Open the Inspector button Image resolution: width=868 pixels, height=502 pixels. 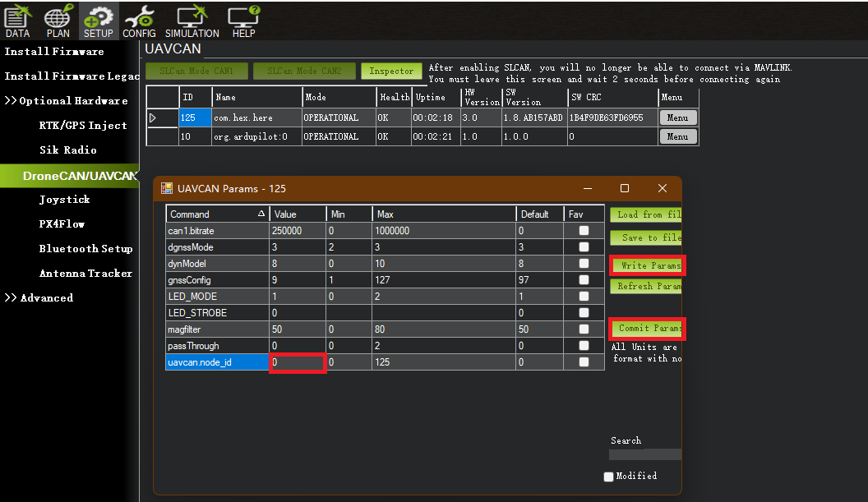(391, 71)
